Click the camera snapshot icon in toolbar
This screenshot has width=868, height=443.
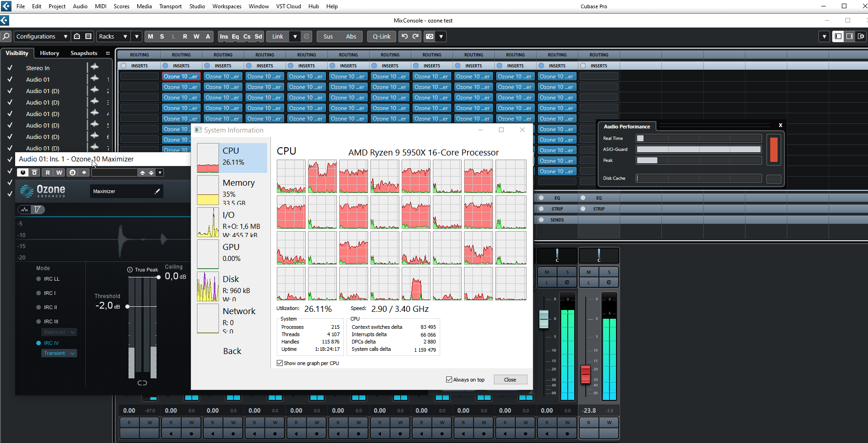point(430,36)
